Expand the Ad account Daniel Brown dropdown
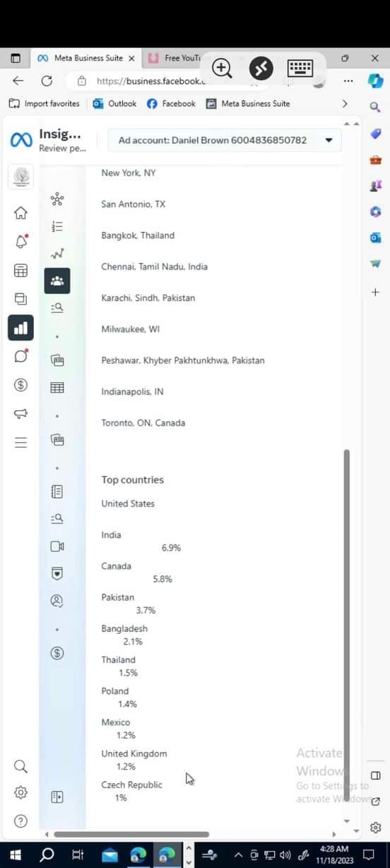 (225, 140)
